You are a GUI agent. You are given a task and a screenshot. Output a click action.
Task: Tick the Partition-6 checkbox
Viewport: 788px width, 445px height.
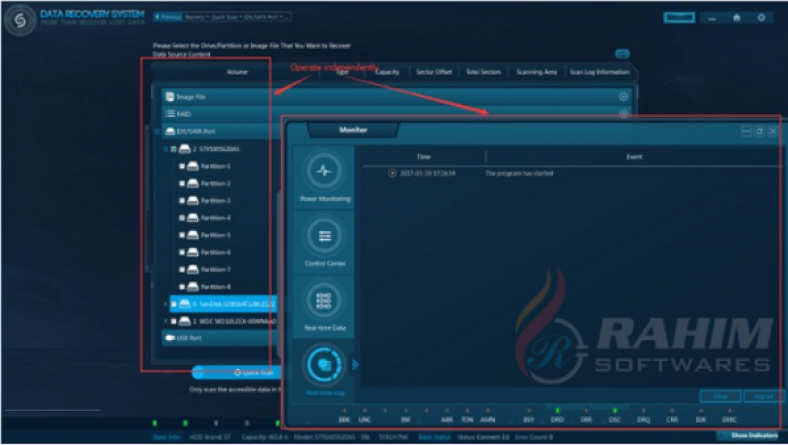point(182,252)
